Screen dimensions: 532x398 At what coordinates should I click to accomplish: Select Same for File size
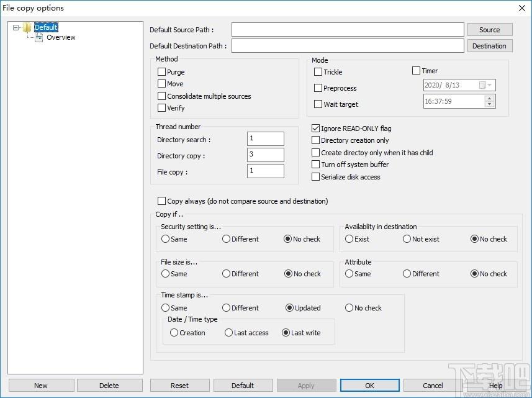click(x=165, y=273)
